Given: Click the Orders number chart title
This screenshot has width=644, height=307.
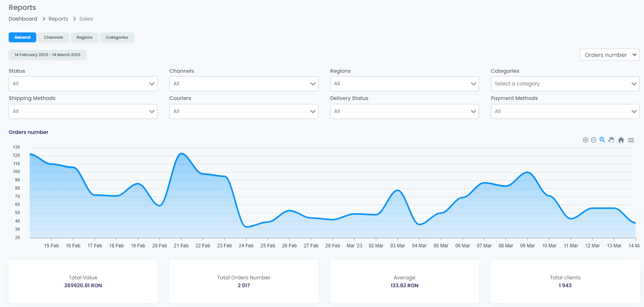Looking at the screenshot, I should click(x=28, y=132).
